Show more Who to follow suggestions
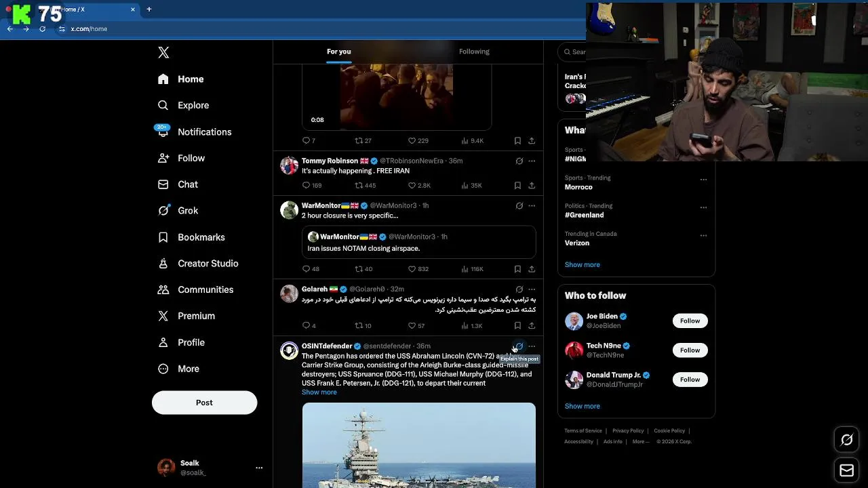Viewport: 868px width, 488px height. [582, 407]
